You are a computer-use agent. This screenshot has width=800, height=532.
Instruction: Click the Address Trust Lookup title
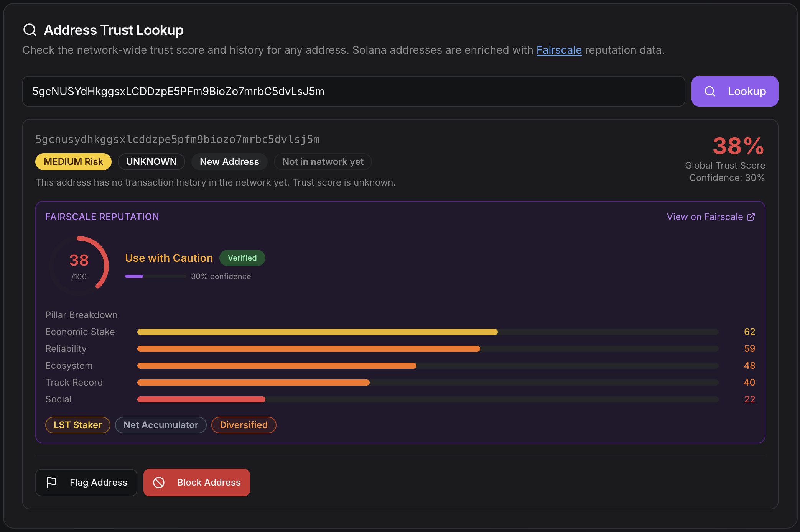(x=114, y=30)
